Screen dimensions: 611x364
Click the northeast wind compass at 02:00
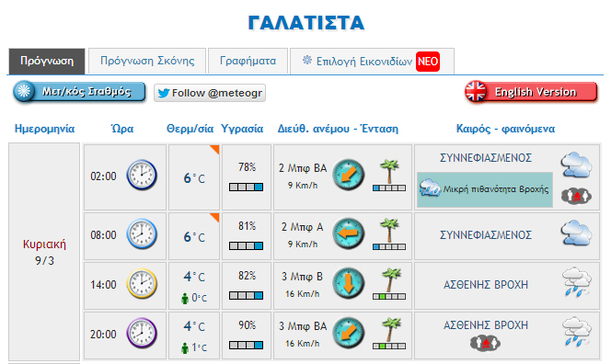(349, 175)
